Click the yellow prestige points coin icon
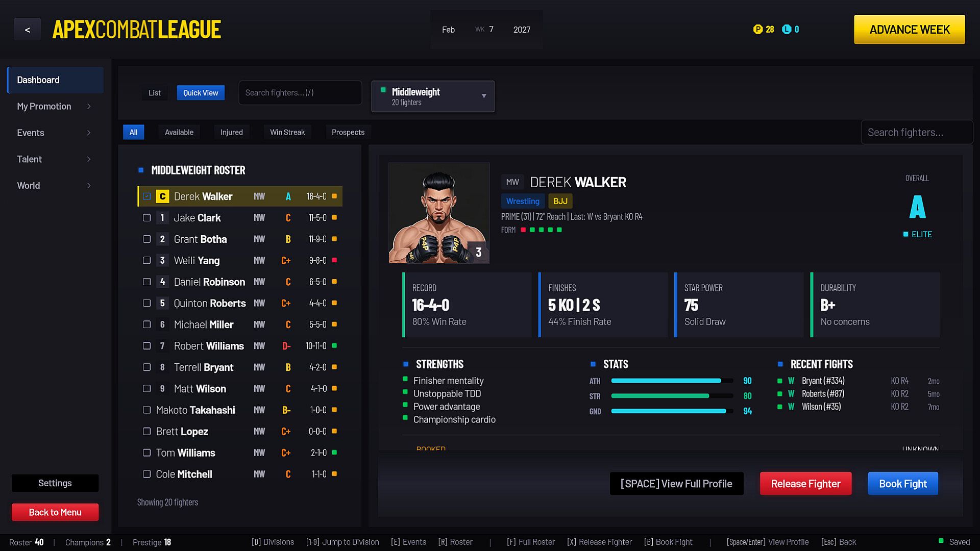 coord(757,30)
